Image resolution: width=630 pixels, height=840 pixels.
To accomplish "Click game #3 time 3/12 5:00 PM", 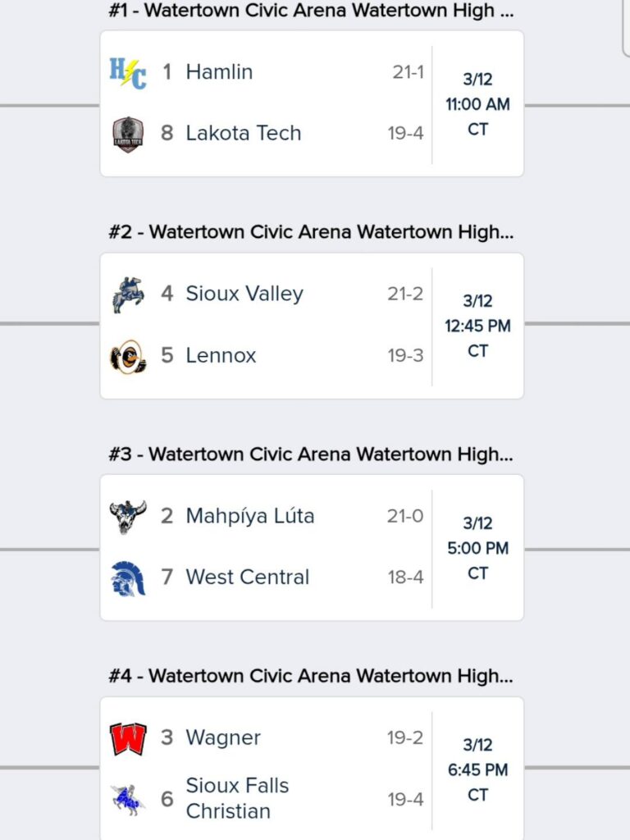I will point(477,548).
